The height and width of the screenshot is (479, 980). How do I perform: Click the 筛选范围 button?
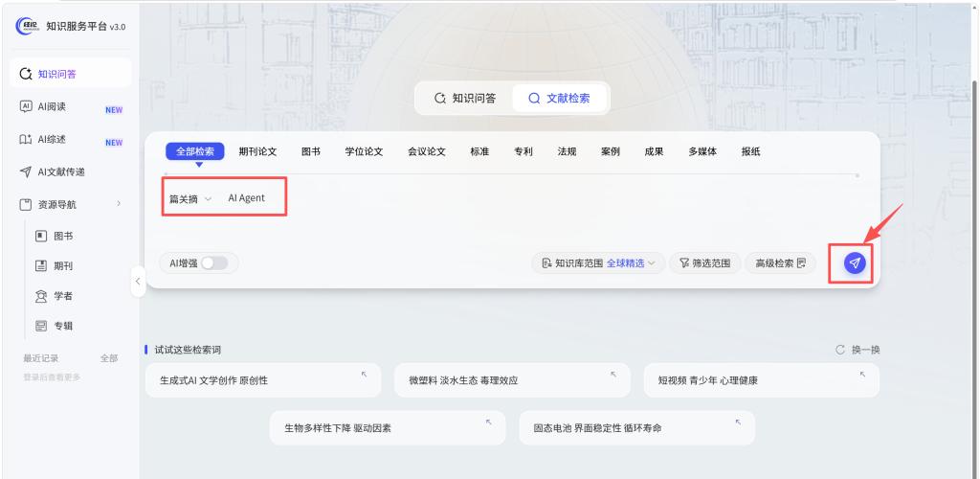(x=705, y=263)
